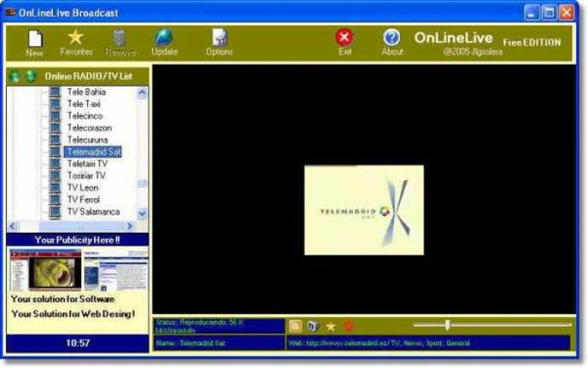The image size is (588, 368).
Task: Open the Options toolbar icon
Action: click(220, 37)
